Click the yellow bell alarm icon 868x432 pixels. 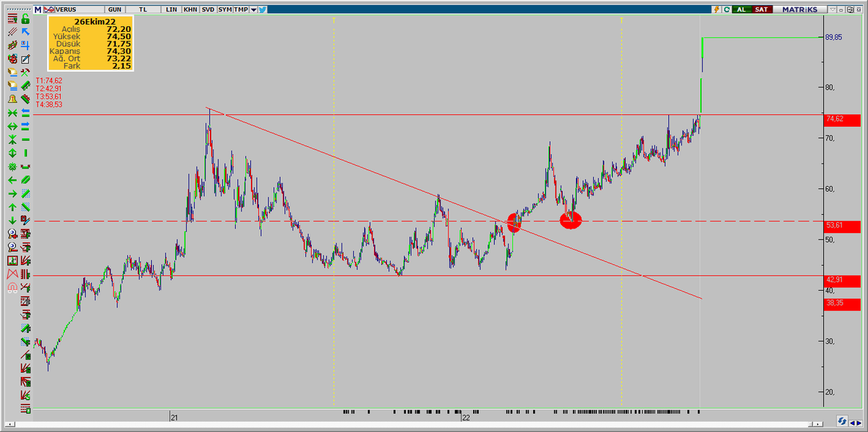point(12,99)
